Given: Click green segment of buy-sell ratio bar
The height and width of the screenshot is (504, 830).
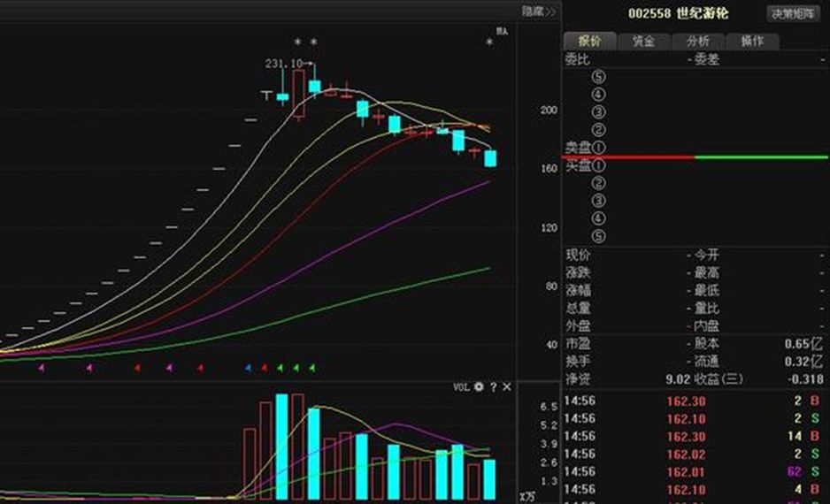Looking at the screenshot, I should [x=761, y=157].
